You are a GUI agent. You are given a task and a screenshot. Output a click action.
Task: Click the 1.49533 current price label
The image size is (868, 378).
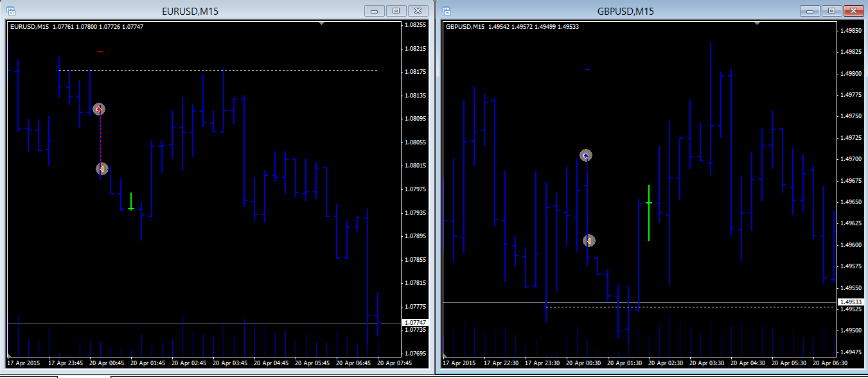pos(851,302)
